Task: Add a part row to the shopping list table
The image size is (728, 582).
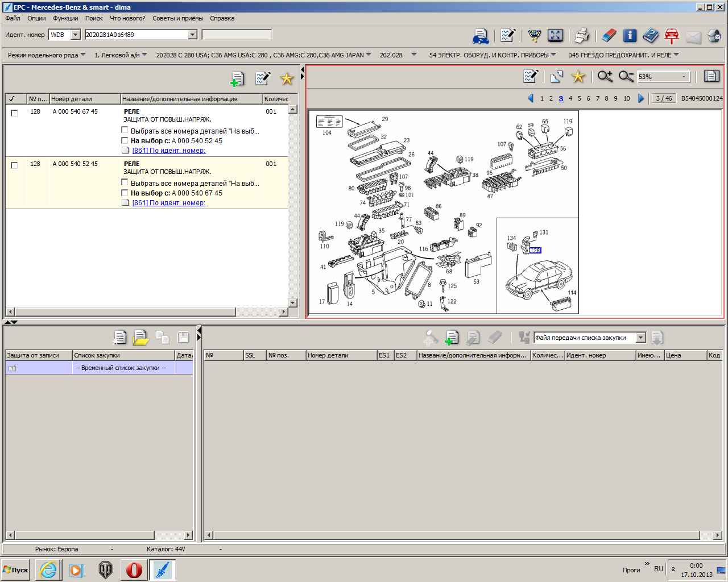Action: 452,338
